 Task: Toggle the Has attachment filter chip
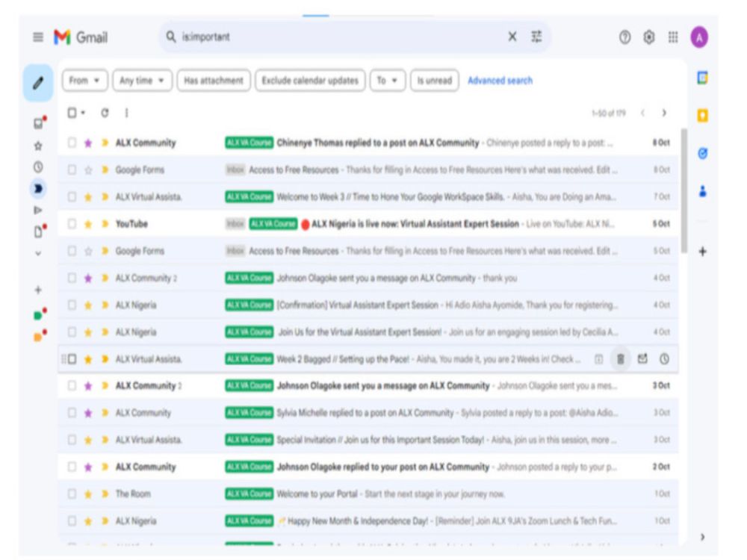[214, 81]
